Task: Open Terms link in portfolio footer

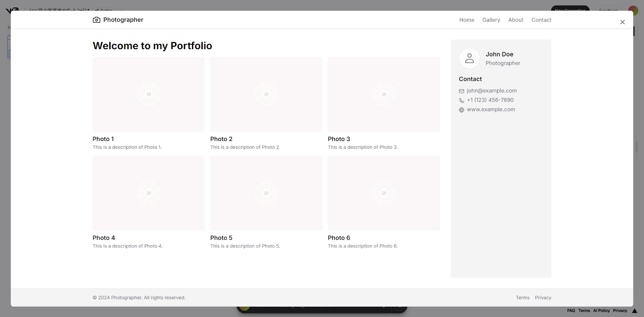Action: pyautogui.click(x=522, y=298)
